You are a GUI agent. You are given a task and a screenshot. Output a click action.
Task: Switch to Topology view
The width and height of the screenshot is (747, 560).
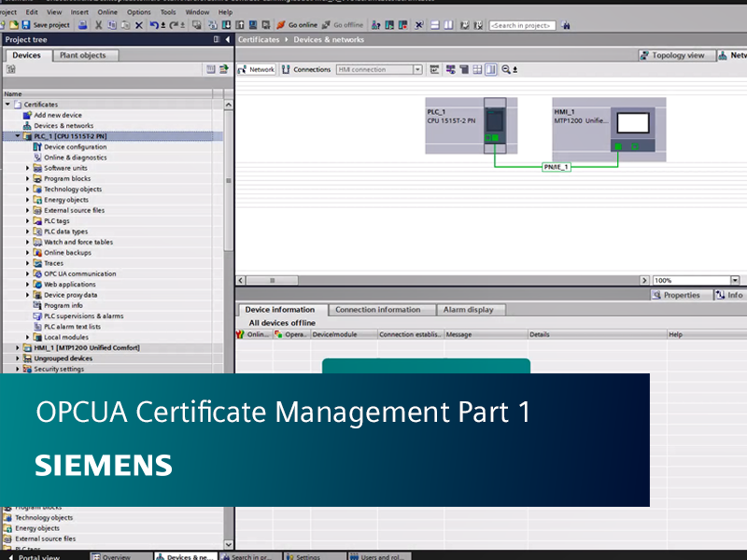(677, 55)
